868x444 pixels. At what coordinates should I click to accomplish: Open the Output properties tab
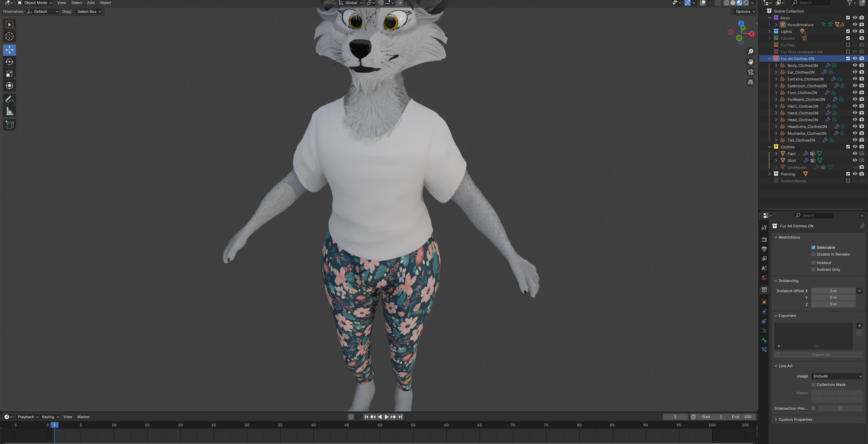click(x=764, y=249)
